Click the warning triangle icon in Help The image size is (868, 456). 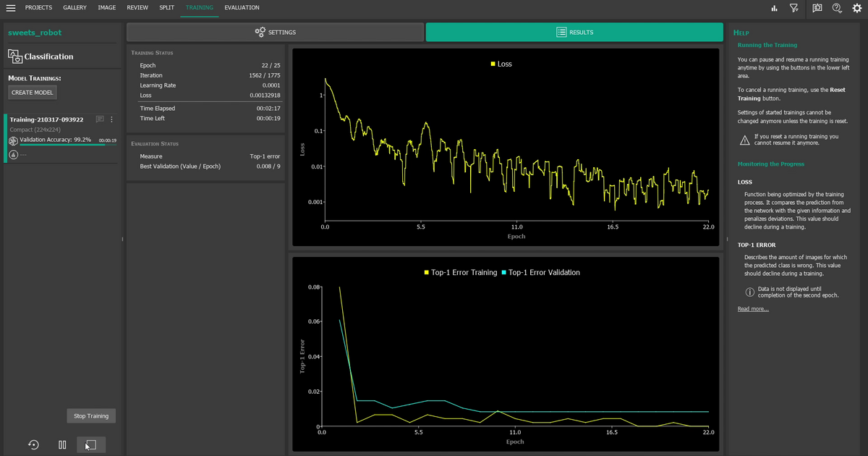744,140
